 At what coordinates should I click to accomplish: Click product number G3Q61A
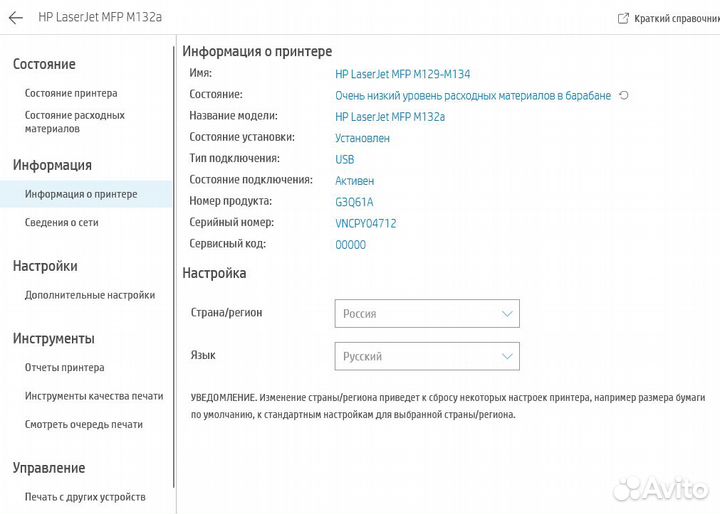[354, 202]
